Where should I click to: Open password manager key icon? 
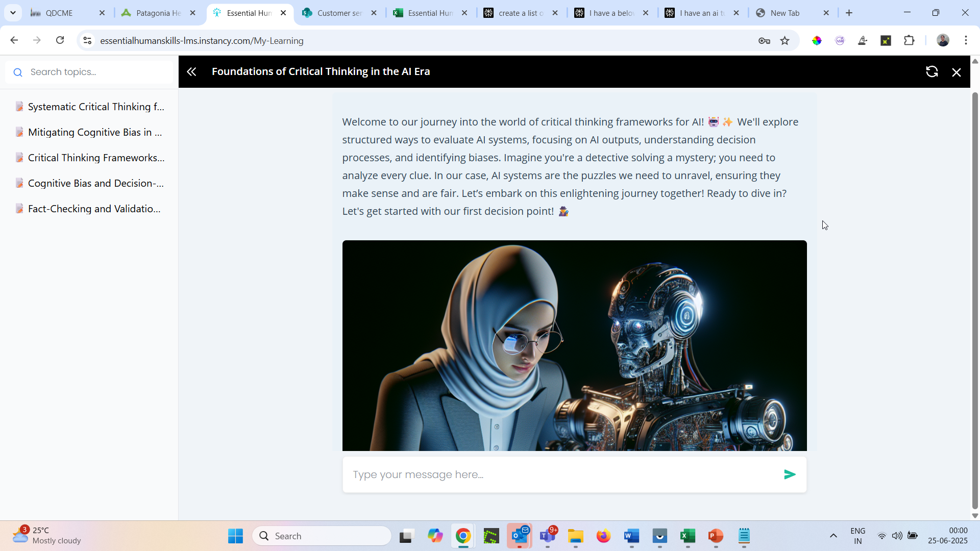pyautogui.click(x=764, y=41)
